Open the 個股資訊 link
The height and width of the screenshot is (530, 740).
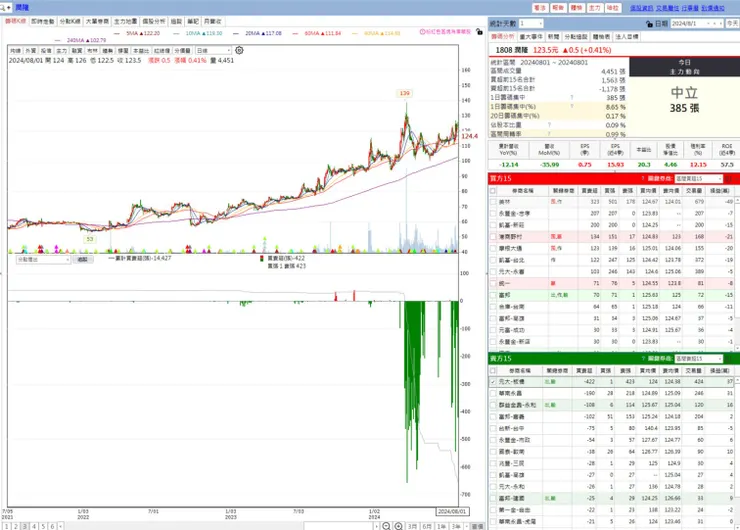click(x=641, y=8)
